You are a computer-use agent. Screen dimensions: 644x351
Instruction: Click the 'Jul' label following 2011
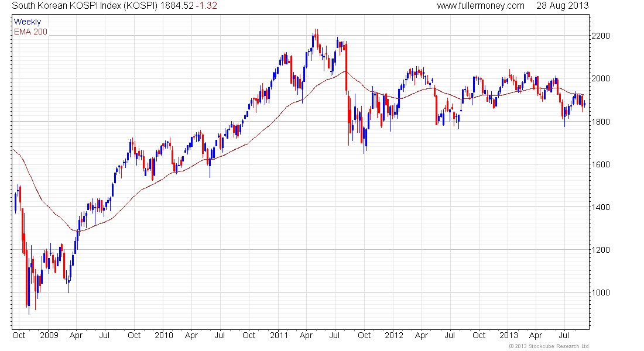click(x=335, y=335)
